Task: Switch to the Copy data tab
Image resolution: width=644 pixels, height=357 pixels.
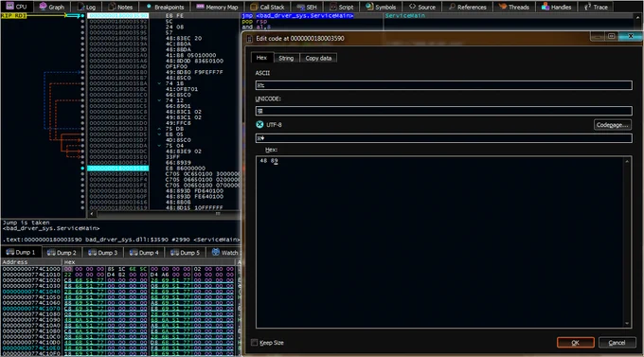Action: 318,58
